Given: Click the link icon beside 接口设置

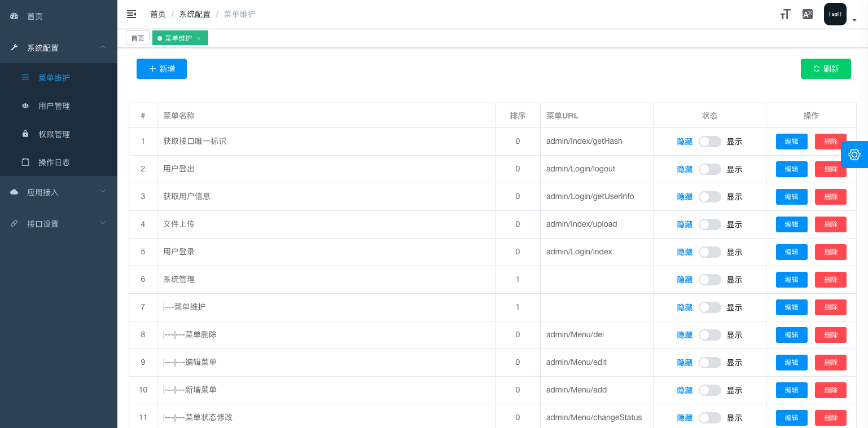Looking at the screenshot, I should click(x=15, y=224).
